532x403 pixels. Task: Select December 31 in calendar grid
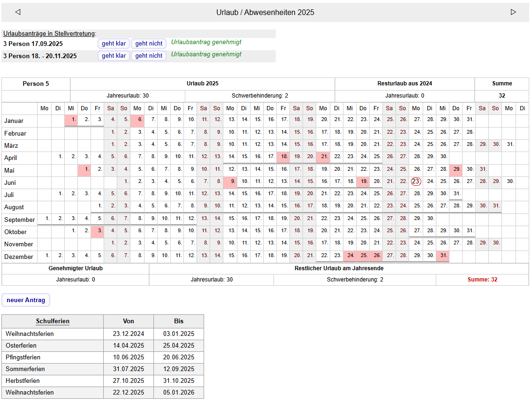click(442, 256)
